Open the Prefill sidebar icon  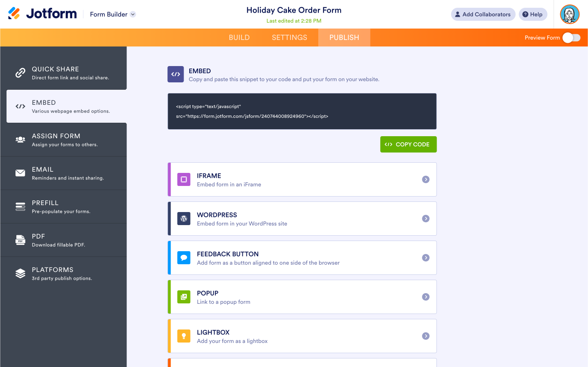click(20, 207)
